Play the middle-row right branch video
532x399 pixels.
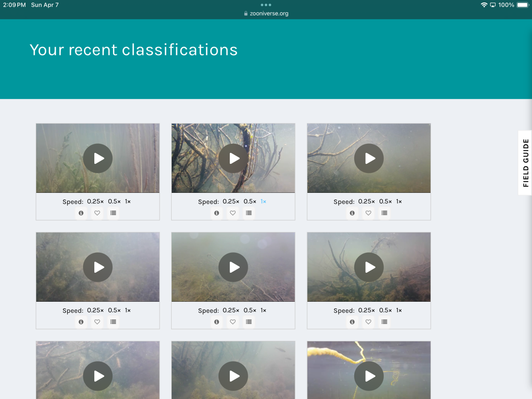(369, 267)
